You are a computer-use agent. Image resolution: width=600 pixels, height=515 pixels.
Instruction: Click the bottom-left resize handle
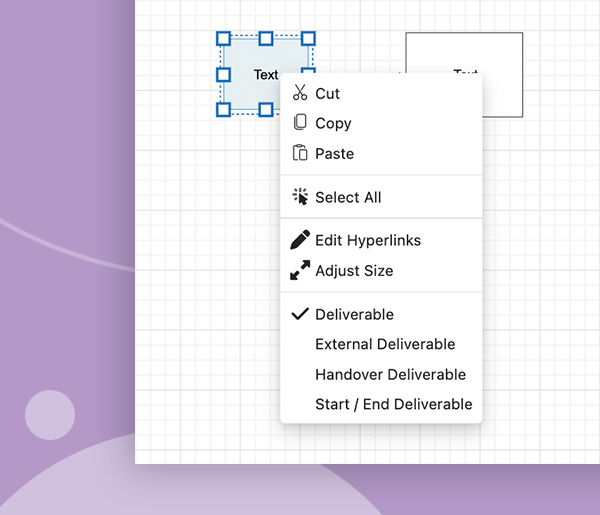[x=223, y=110]
